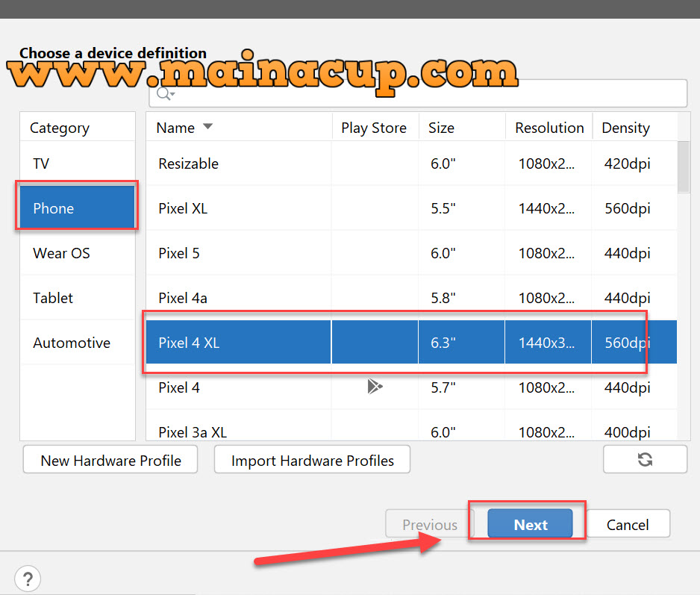700x595 pixels.
Task: Select the TV category
Action: 78,163
